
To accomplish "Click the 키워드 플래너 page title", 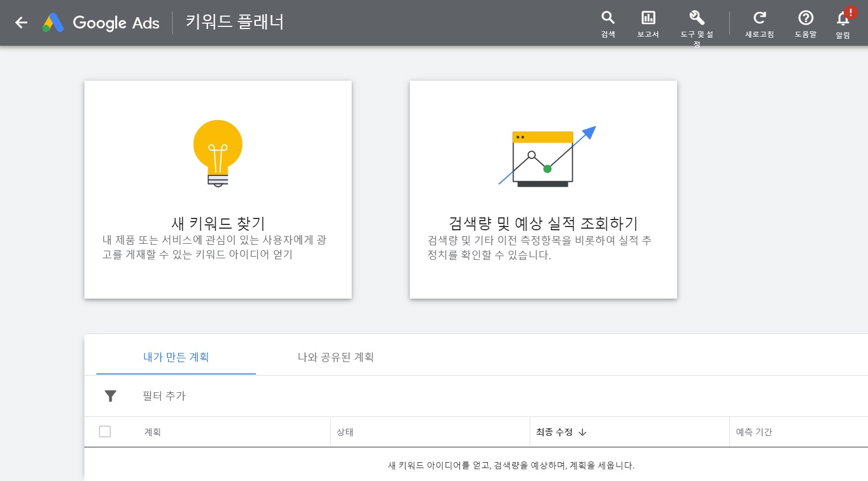I will (234, 22).
